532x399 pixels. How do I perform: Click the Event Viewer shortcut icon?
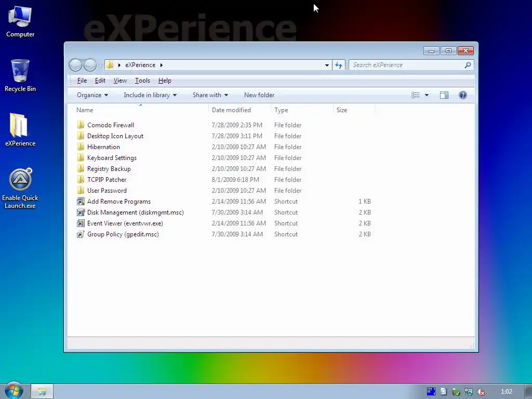(x=81, y=223)
